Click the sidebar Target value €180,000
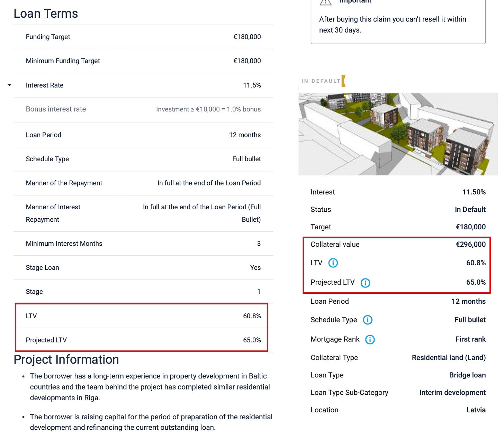Viewport: 504px width, 439px height. pos(470,227)
